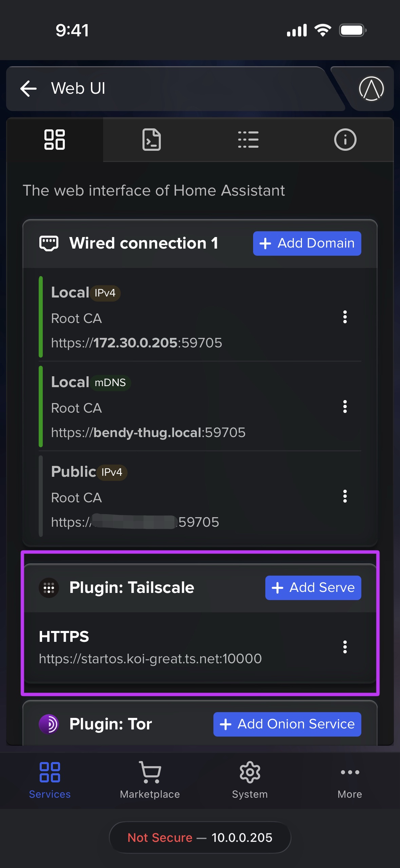
Task: Tap the Tor plugin purple icon
Action: [x=49, y=724]
